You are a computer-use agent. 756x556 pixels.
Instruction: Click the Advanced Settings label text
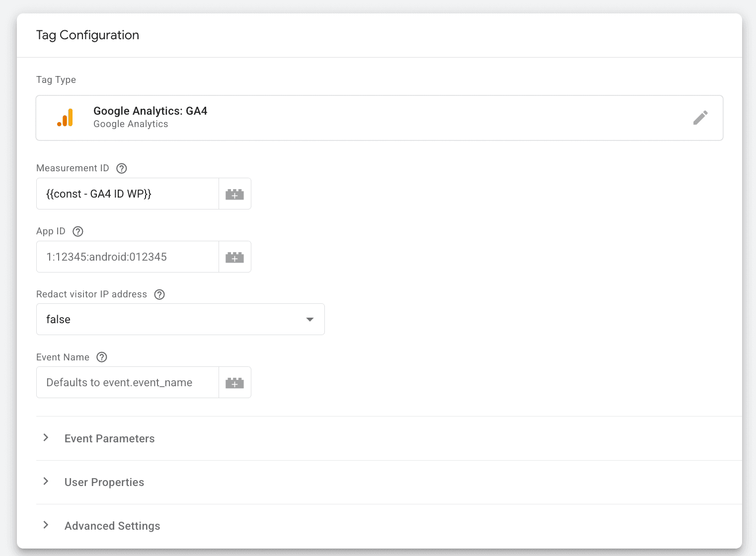(112, 526)
